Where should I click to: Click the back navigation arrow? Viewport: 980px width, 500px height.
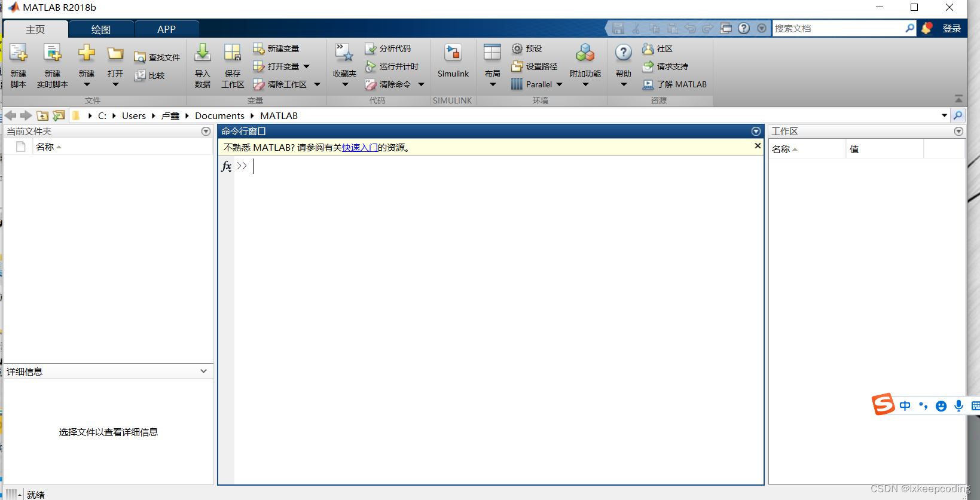click(x=11, y=115)
